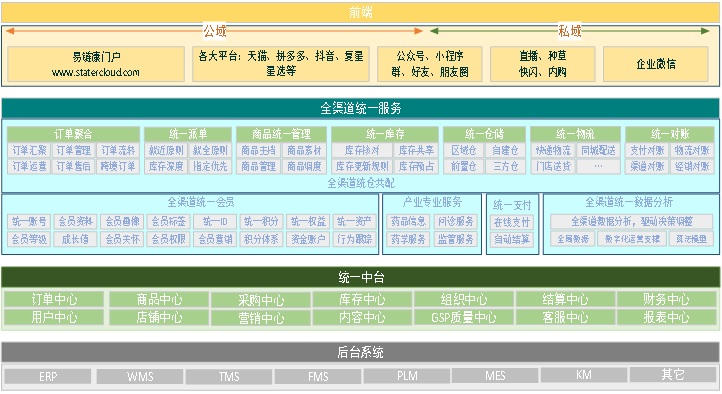Select the 统一对账 group header
This screenshot has height=394, width=722.
[x=670, y=134]
